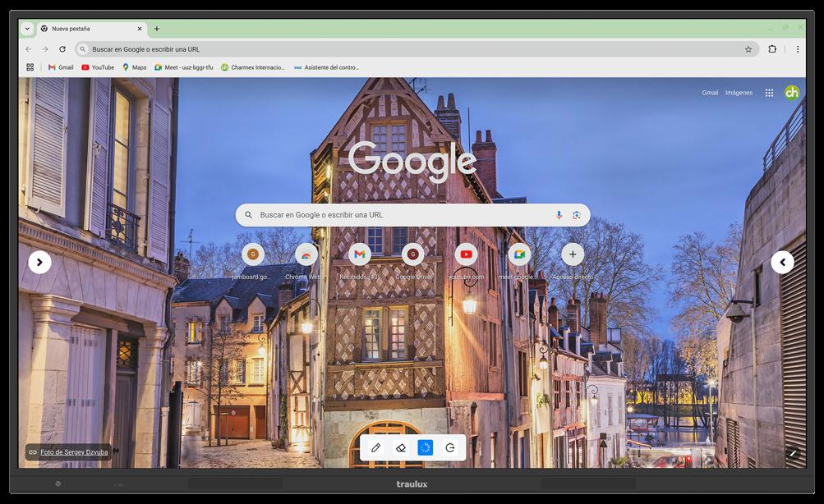This screenshot has width=824, height=504.
Task: Open the right side panel arrow
Action: click(x=782, y=262)
